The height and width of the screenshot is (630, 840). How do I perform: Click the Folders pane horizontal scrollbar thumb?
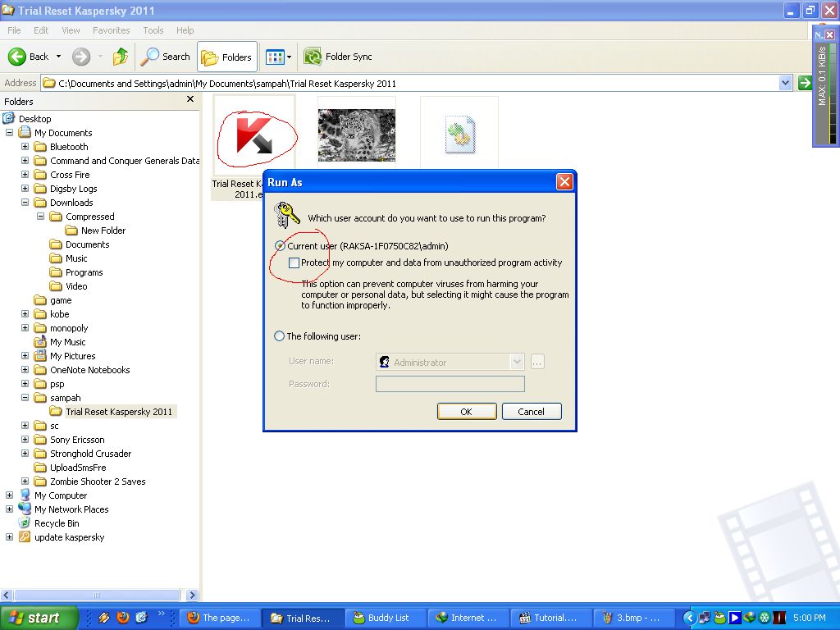pyautogui.click(x=97, y=595)
